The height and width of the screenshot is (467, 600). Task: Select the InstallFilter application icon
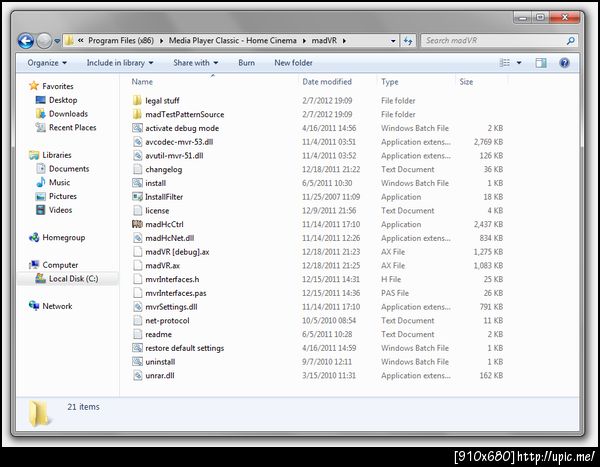[137, 197]
